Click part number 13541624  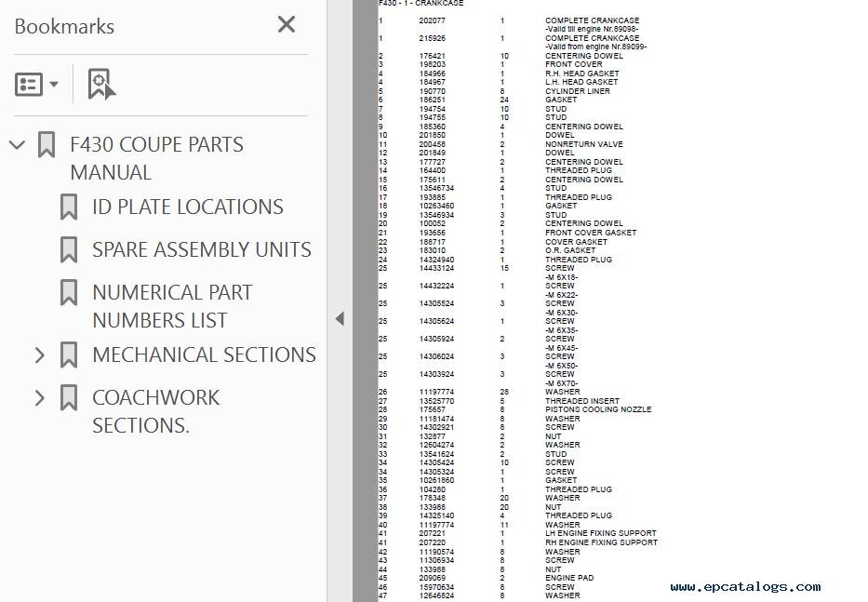[x=436, y=454]
